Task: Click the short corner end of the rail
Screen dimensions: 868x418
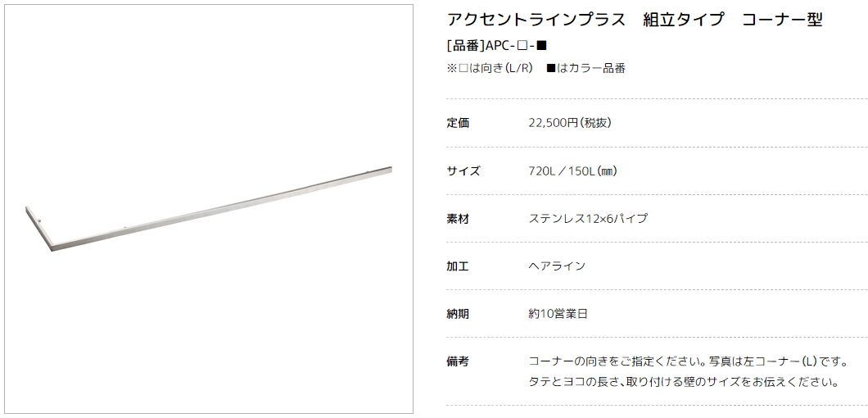Action: (x=38, y=228)
